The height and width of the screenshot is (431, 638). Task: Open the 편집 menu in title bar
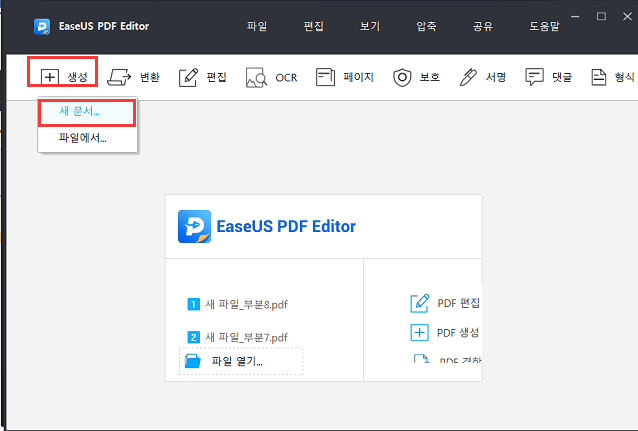314,25
